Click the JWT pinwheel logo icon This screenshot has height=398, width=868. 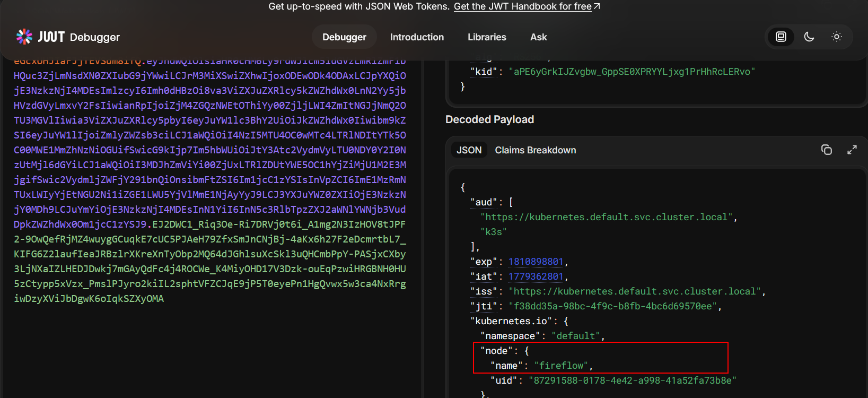(x=24, y=37)
